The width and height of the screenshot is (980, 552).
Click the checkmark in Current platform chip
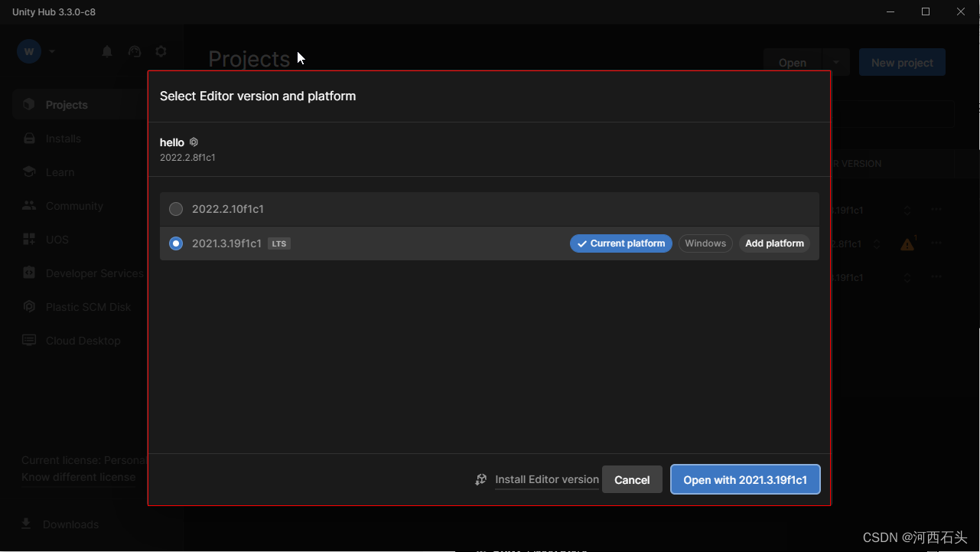pyautogui.click(x=582, y=243)
